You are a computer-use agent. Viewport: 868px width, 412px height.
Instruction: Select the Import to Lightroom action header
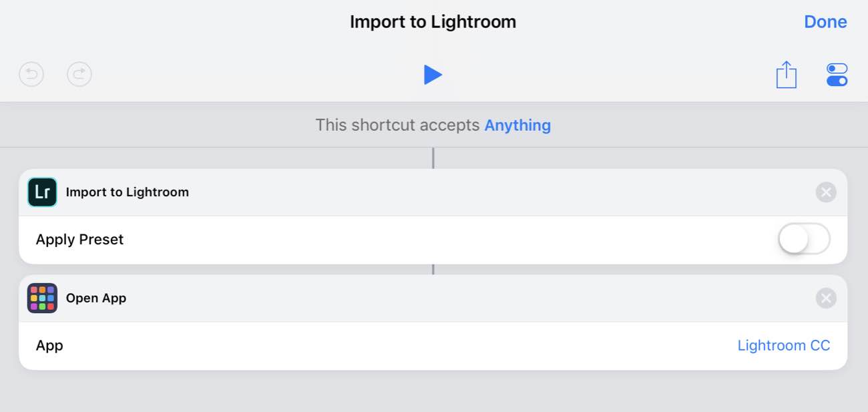[433, 192]
